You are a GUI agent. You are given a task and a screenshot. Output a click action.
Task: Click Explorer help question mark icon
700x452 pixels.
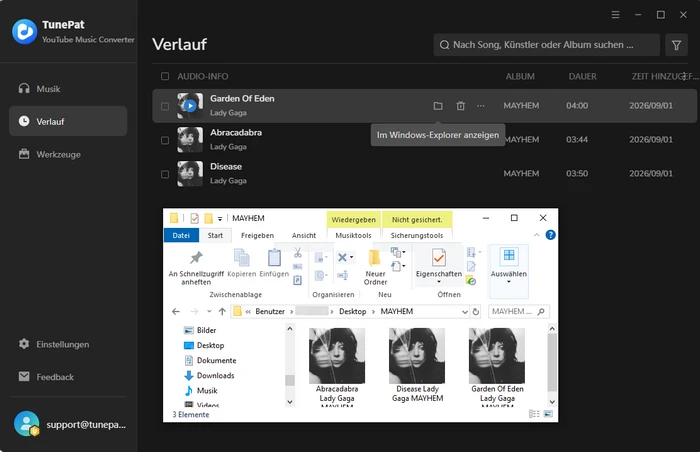[x=550, y=235]
